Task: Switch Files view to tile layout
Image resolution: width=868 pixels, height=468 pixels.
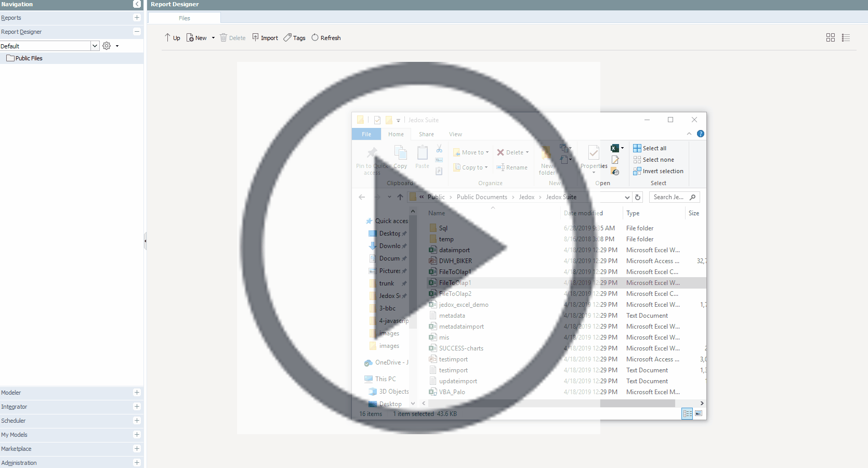Action: pyautogui.click(x=830, y=37)
